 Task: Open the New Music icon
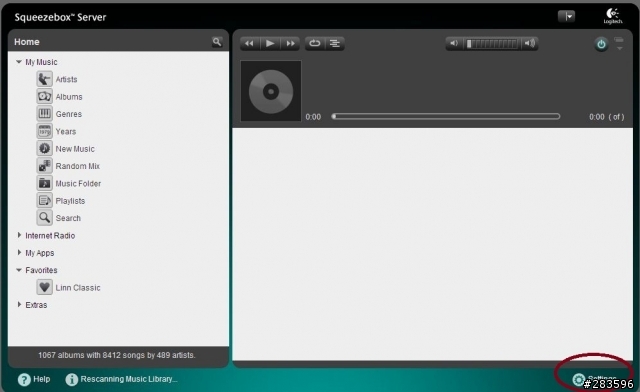pyautogui.click(x=44, y=148)
